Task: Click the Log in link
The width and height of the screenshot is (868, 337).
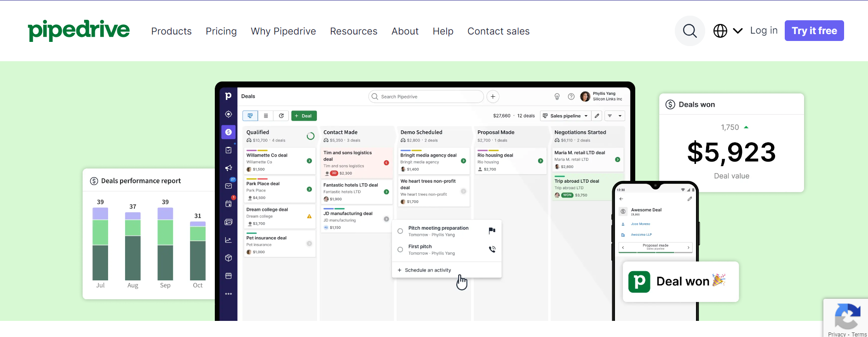Action: pos(764,30)
